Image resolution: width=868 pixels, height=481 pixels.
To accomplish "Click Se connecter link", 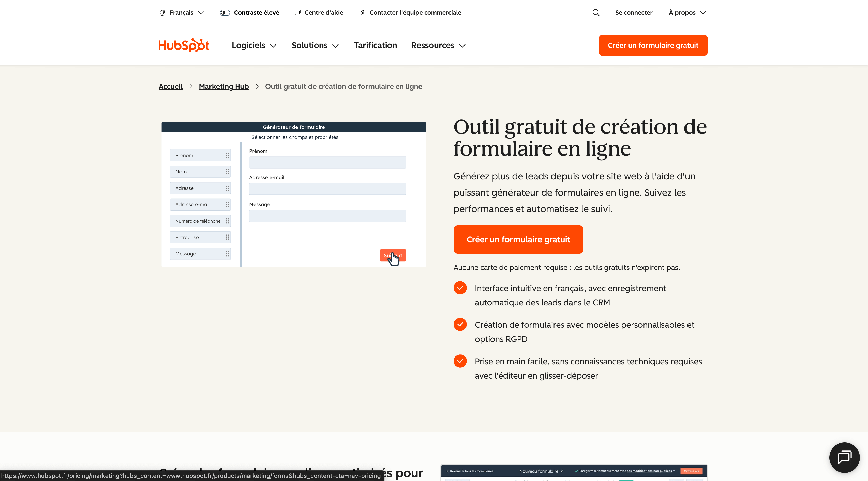I will (x=634, y=12).
